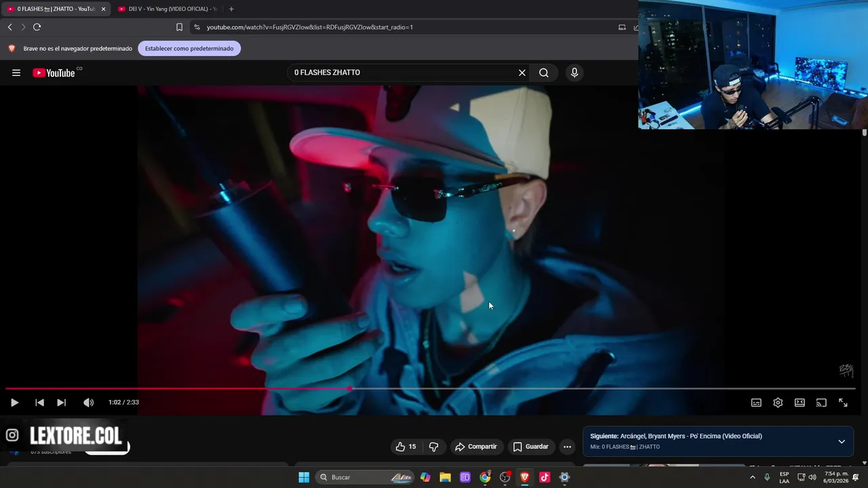Screen dimensions: 868x488
Task: Click the microphone tray icon
Action: (767, 477)
